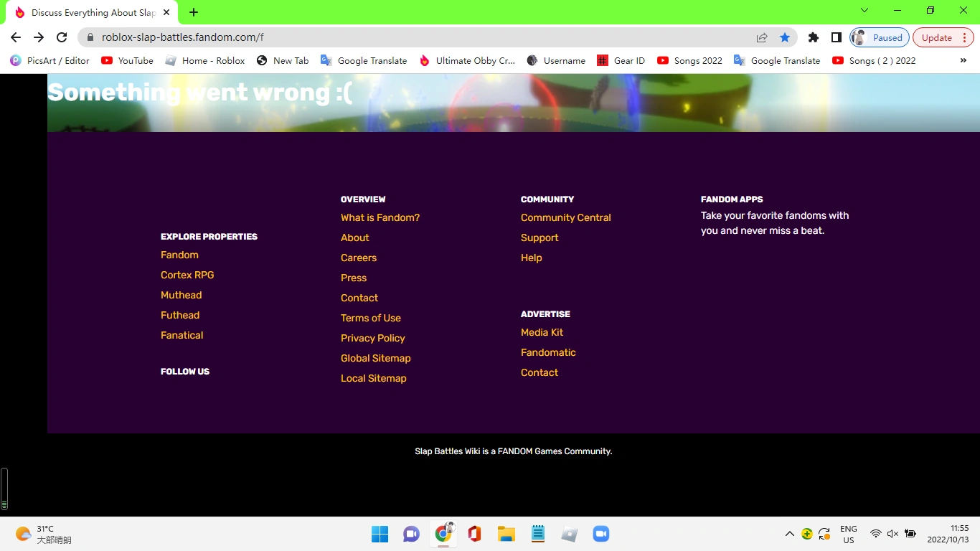980x551 pixels.
Task: Toggle mute with the volume icon
Action: pos(892,534)
